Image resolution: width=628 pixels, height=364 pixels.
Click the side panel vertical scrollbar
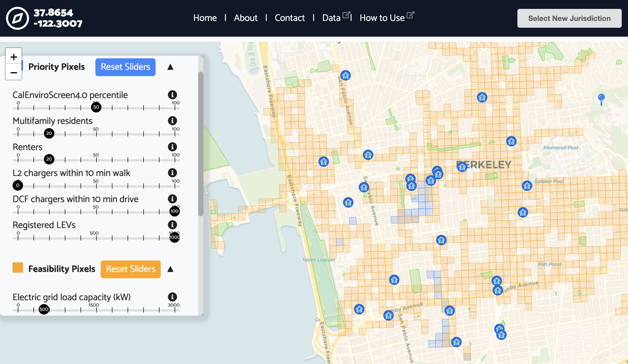pyautogui.click(x=201, y=144)
